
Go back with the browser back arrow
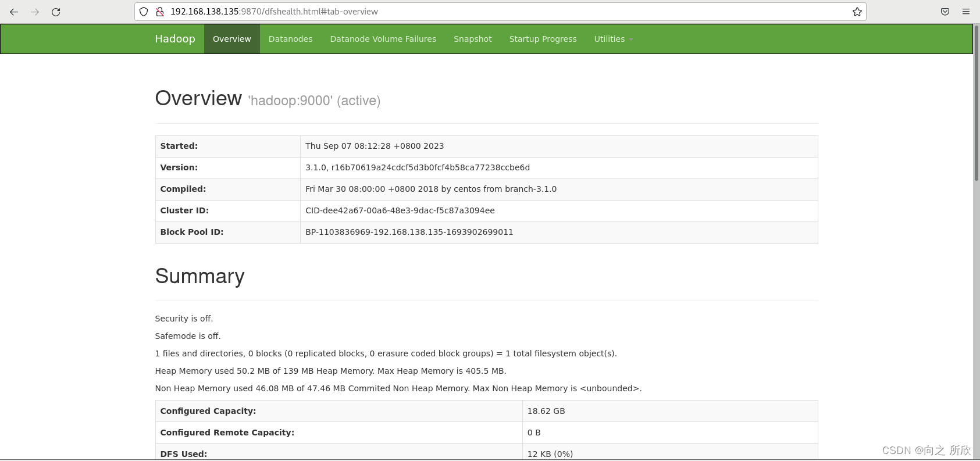coord(14,12)
